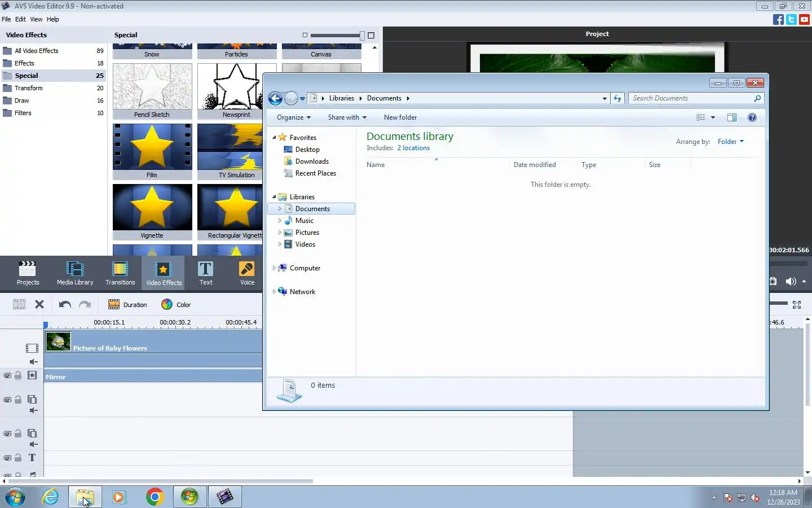Open the Voice recording section
This screenshot has height=508, width=812.
(x=247, y=273)
